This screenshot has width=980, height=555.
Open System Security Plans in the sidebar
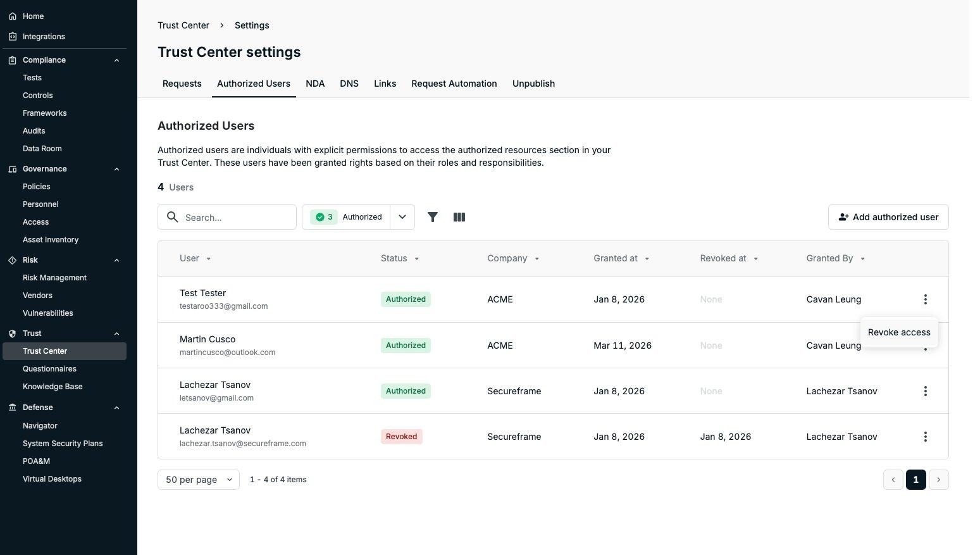(x=63, y=444)
